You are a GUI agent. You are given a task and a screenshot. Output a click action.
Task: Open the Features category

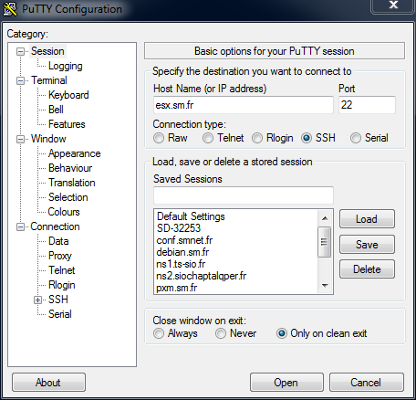(67, 124)
